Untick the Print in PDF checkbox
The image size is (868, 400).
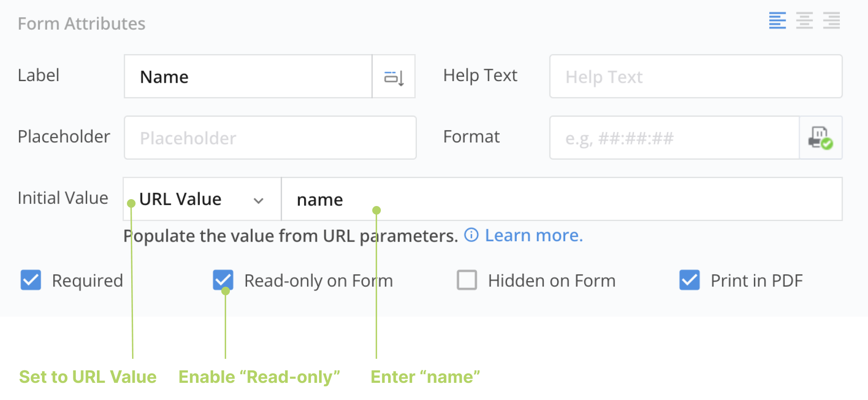coord(689,280)
